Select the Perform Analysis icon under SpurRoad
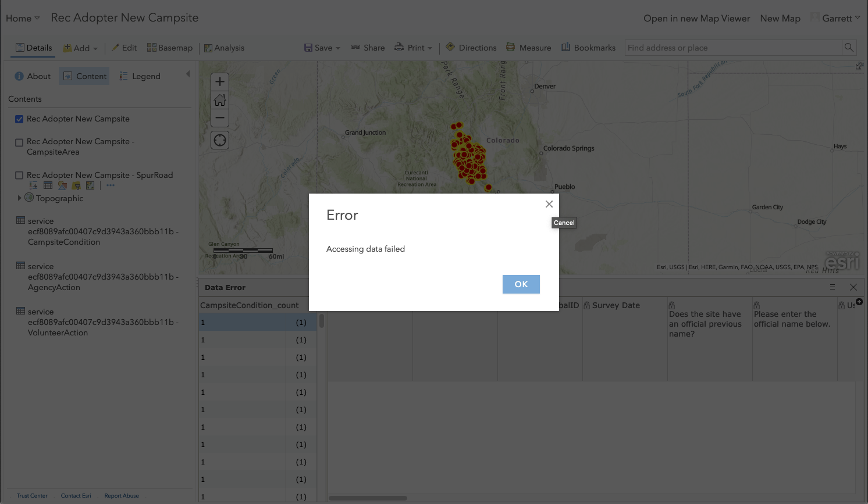868x504 pixels. pyautogui.click(x=89, y=185)
